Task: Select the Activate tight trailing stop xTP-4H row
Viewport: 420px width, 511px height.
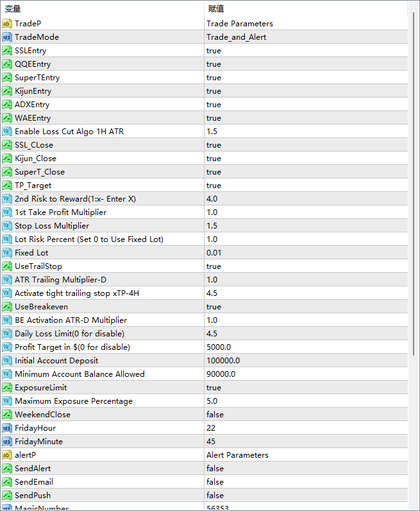Action: [205, 293]
